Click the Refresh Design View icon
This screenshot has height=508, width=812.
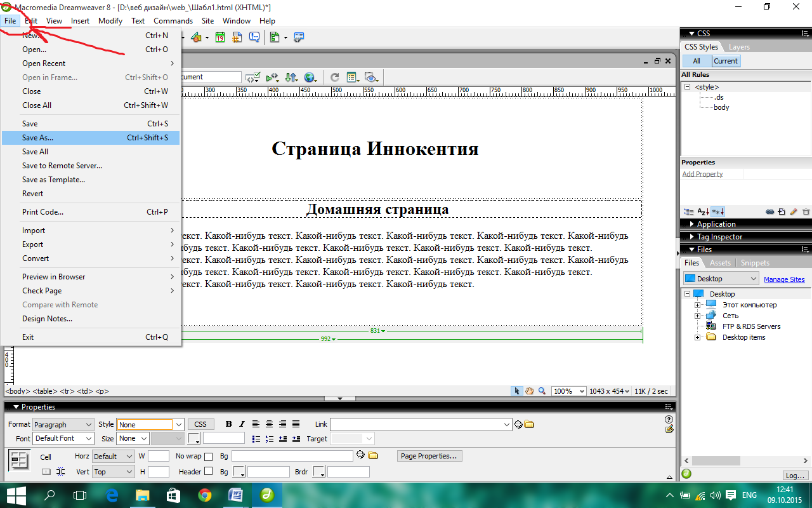pyautogui.click(x=334, y=77)
